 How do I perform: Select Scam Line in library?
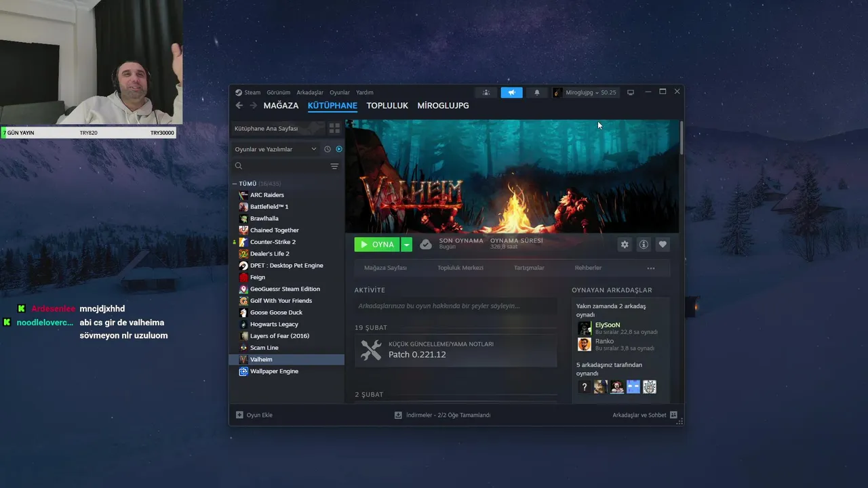[x=264, y=348]
